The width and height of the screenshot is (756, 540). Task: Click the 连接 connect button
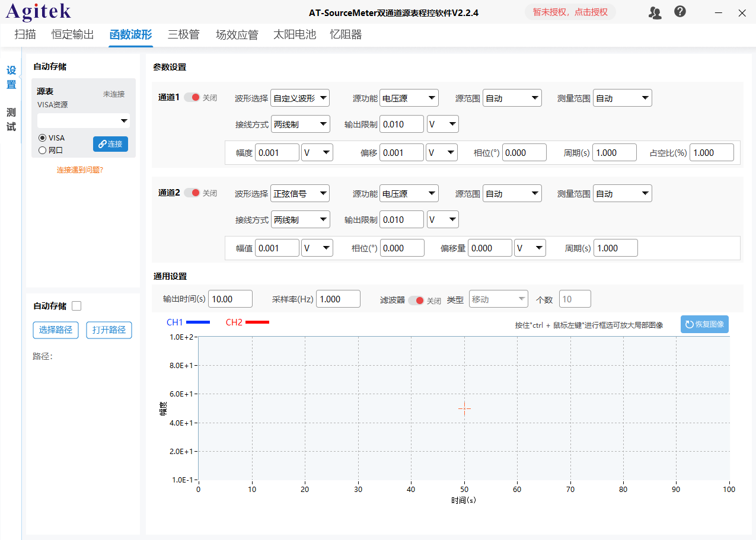tap(110, 144)
